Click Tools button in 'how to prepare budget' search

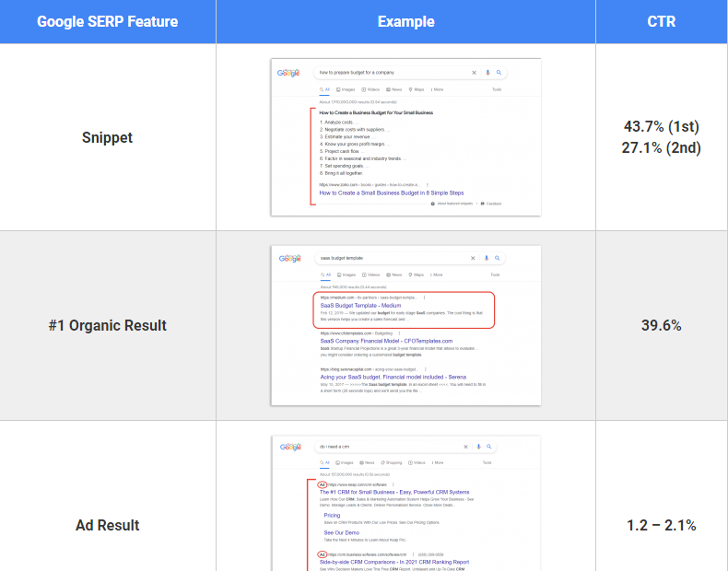click(497, 89)
